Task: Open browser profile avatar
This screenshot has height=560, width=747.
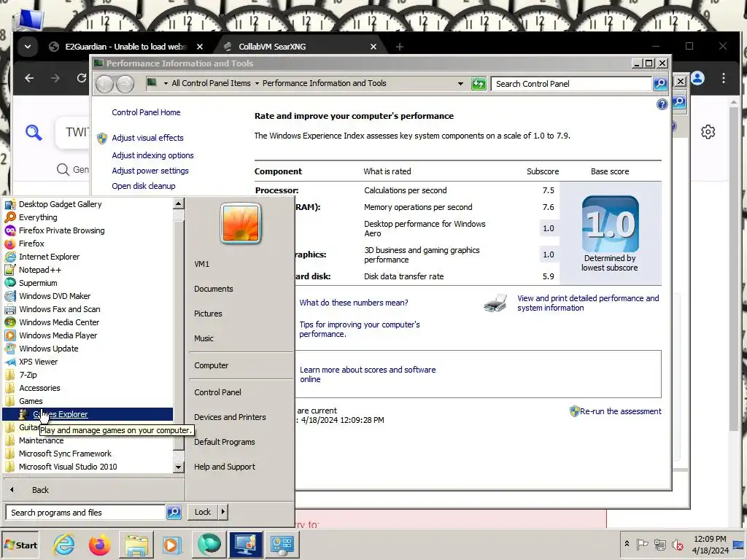Action: (x=697, y=78)
